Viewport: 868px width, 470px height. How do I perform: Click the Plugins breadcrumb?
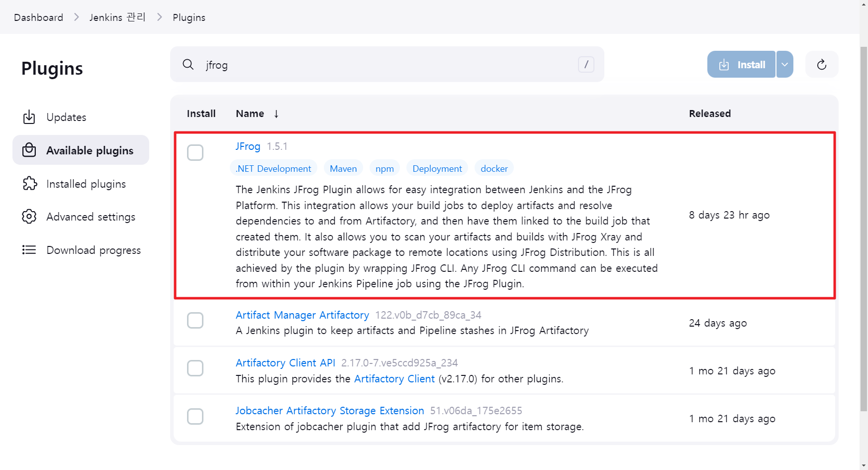[x=189, y=17]
